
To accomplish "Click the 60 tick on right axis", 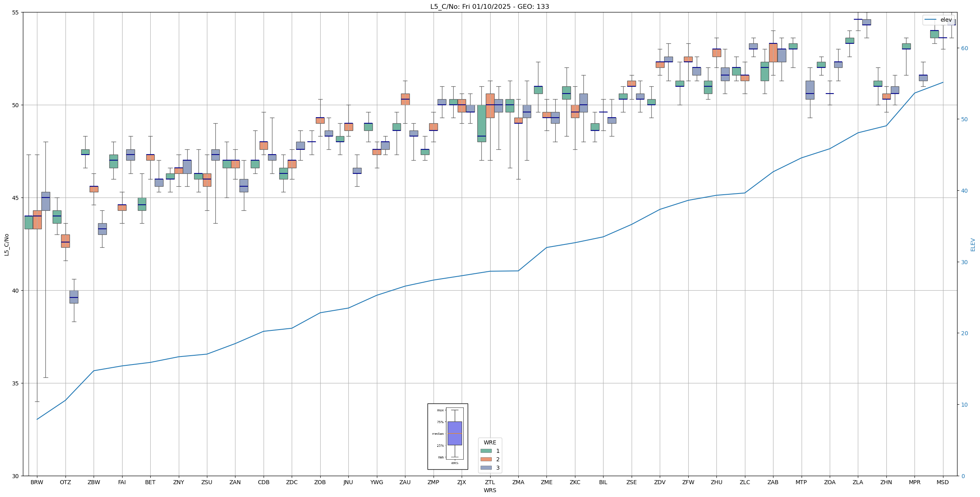I will (x=964, y=48).
